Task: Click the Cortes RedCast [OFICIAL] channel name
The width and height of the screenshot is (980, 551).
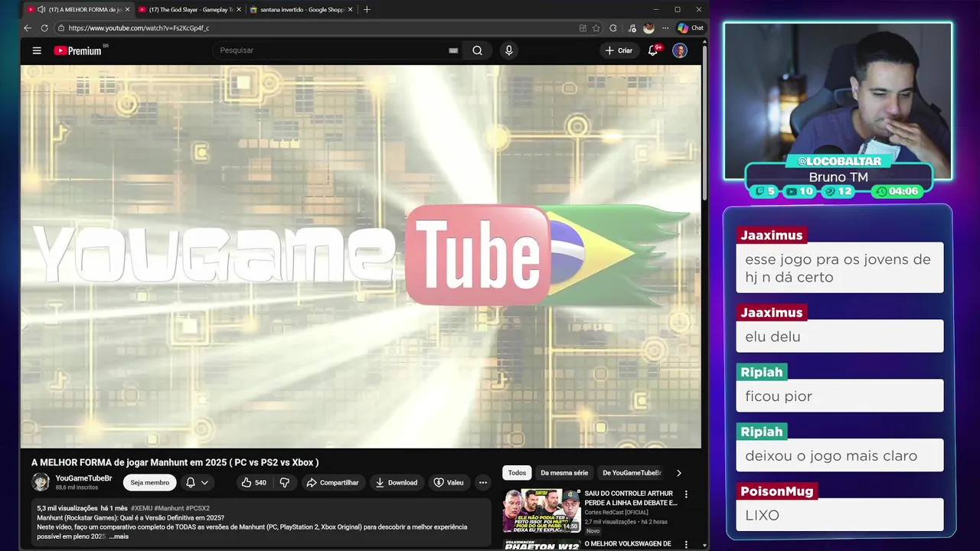Action: 616,513
